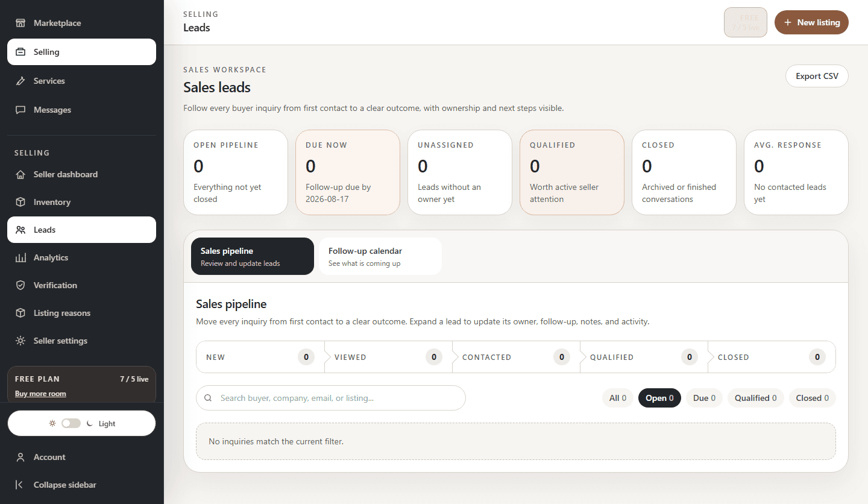
Task: Click "No inquiries match the current filter." text
Action: pyautogui.click(x=276, y=441)
